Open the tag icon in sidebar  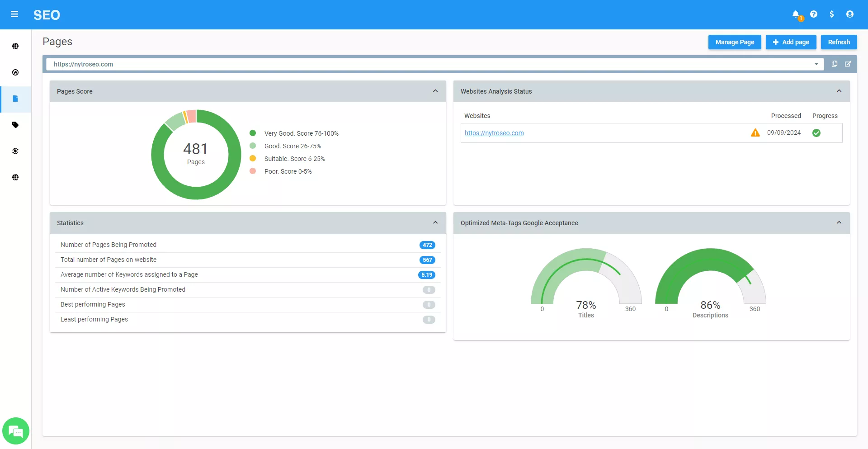15,125
